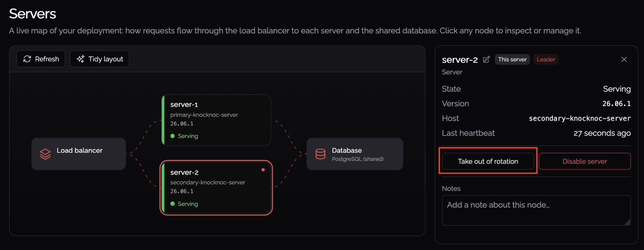Click the '27 seconds ago' heartbeat value
The image size is (644, 250).
pyautogui.click(x=602, y=133)
